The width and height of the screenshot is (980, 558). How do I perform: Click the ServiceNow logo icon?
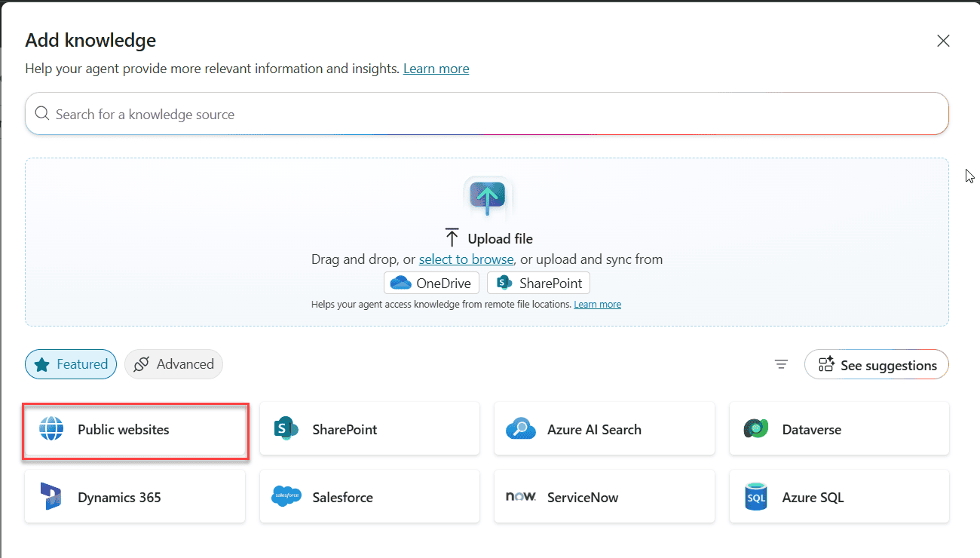521,497
